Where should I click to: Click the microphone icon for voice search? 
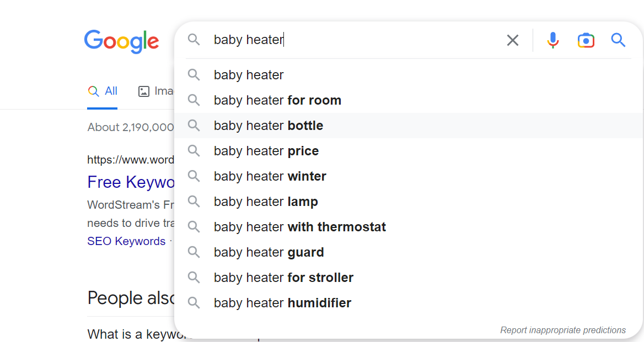tap(553, 40)
